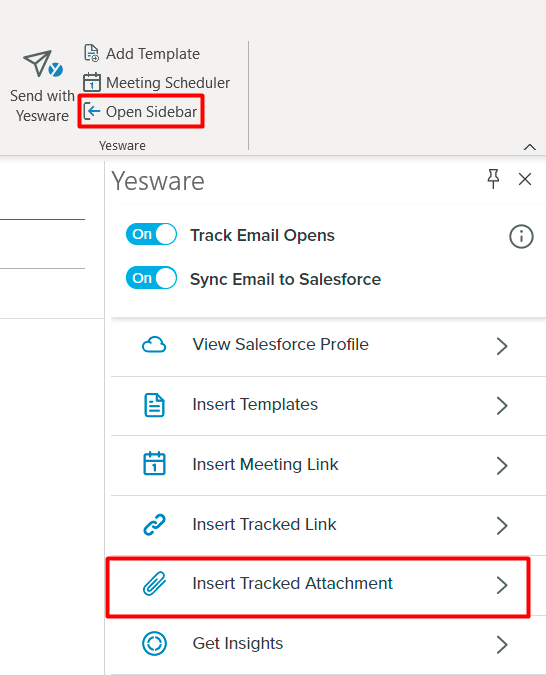
Task: Close the Yesware sidebar pane
Action: (x=524, y=179)
